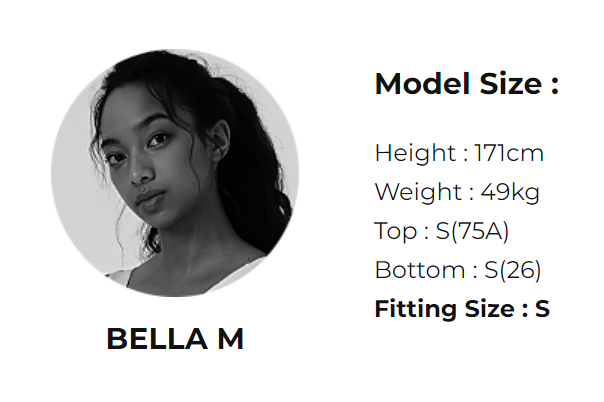
Task: Click the S(75A) top size value
Action: tap(473, 231)
